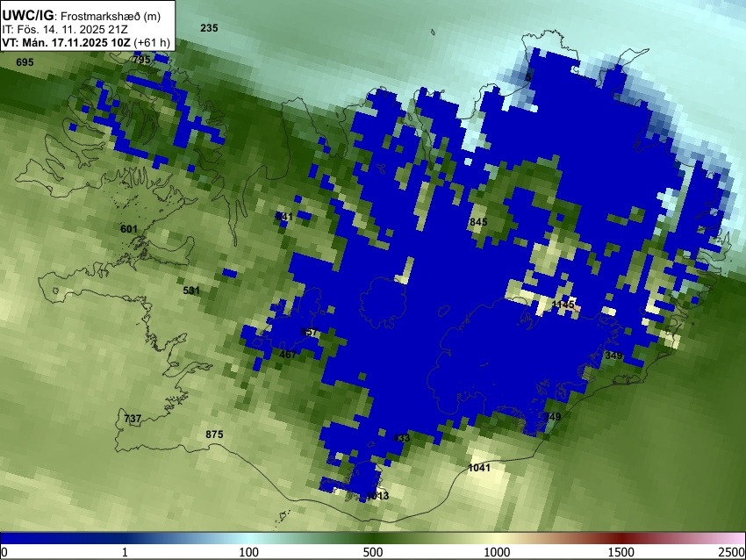
Task: Select the map value 467
Action: tap(287, 354)
